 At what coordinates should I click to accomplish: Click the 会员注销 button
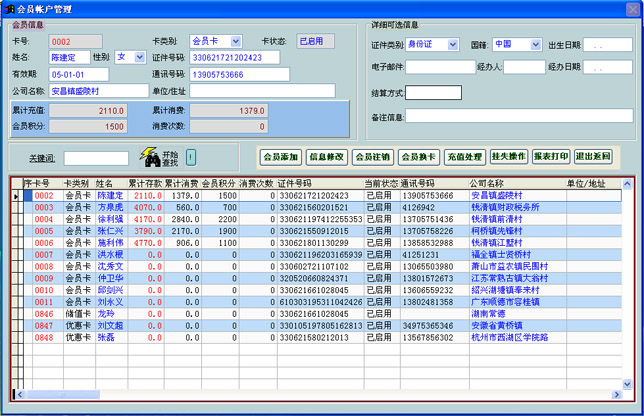coord(373,157)
